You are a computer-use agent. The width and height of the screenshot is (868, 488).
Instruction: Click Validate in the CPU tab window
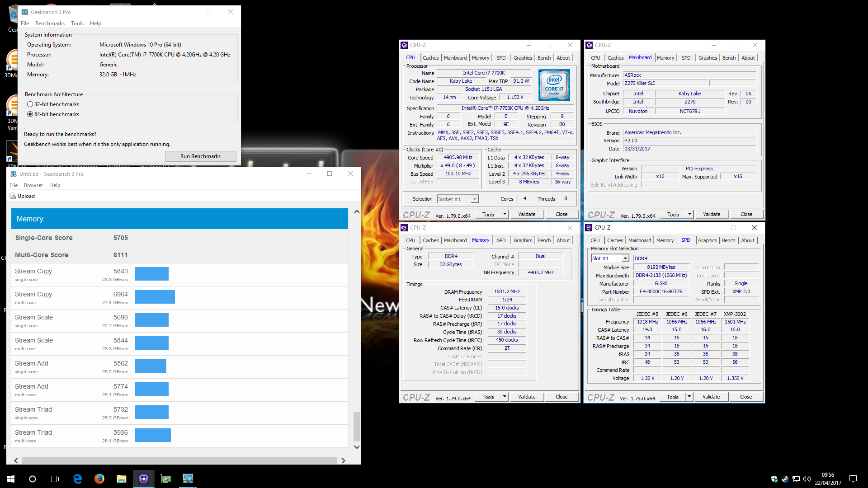[x=527, y=215]
